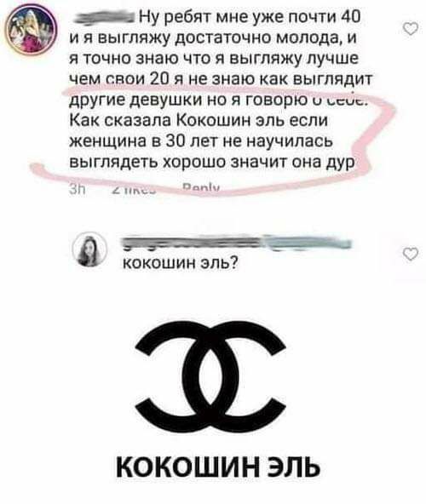Click the line 'Как сказала Кокошин эль если'
426x504 pixels.
point(199,121)
